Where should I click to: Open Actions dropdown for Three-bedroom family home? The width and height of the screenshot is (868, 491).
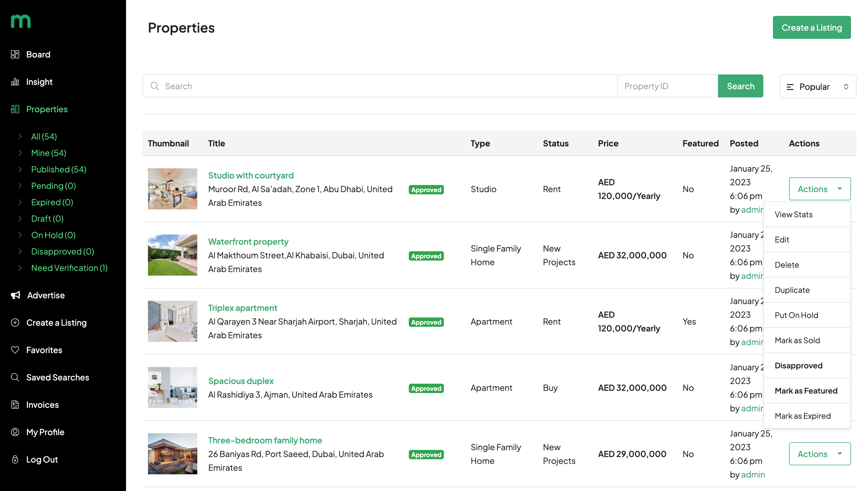point(820,454)
